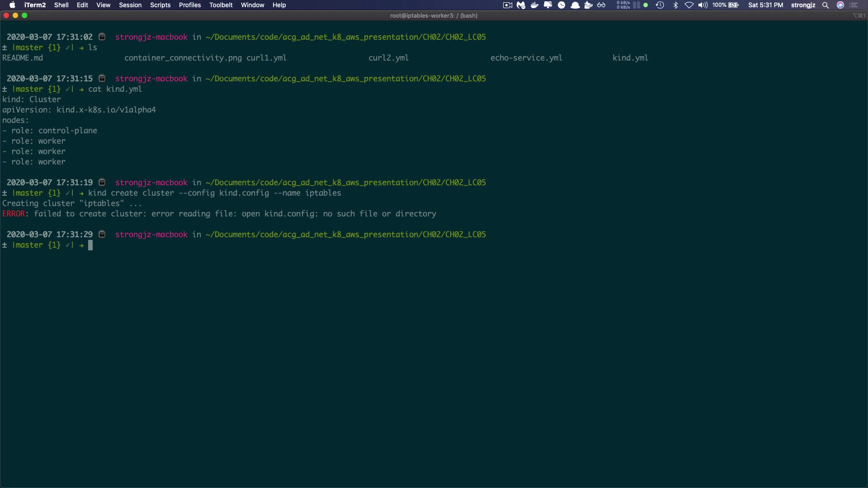Open Time Machine status icon
The height and width of the screenshot is (488, 868).
660,5
